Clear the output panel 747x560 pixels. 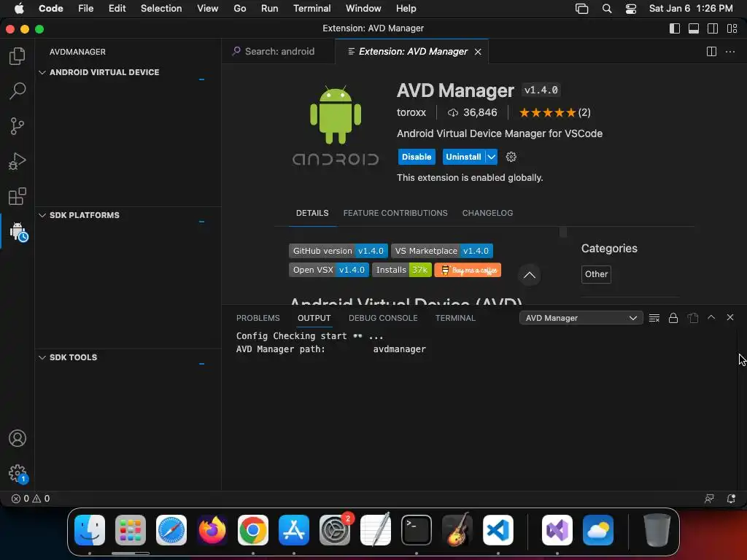tap(654, 318)
